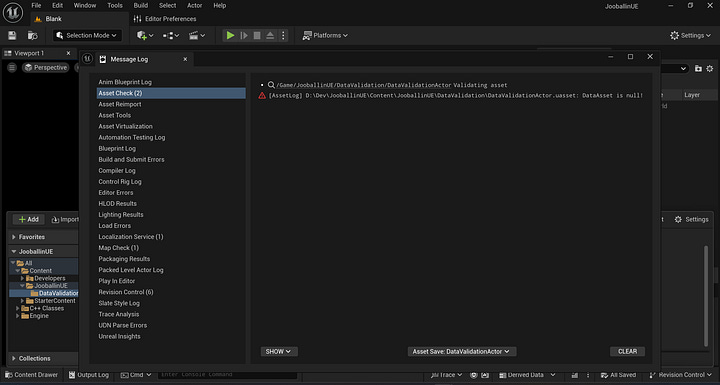Select Unreal Insights category
The height and width of the screenshot is (385, 720).
click(x=119, y=336)
